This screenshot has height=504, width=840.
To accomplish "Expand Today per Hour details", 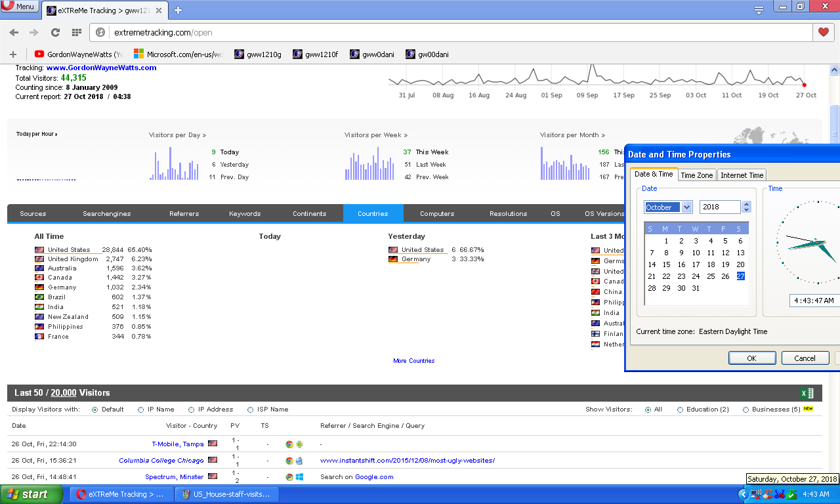I will (x=37, y=134).
